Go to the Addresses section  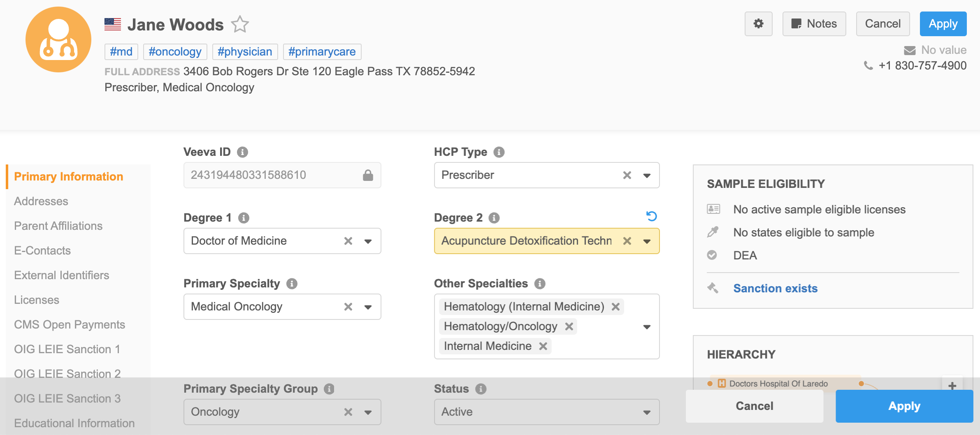(x=41, y=201)
